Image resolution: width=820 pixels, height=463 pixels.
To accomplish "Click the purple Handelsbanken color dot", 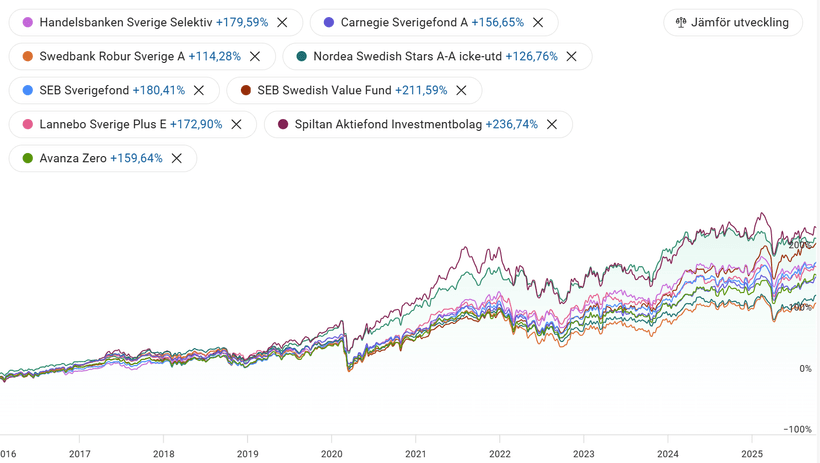I will pos(28,22).
